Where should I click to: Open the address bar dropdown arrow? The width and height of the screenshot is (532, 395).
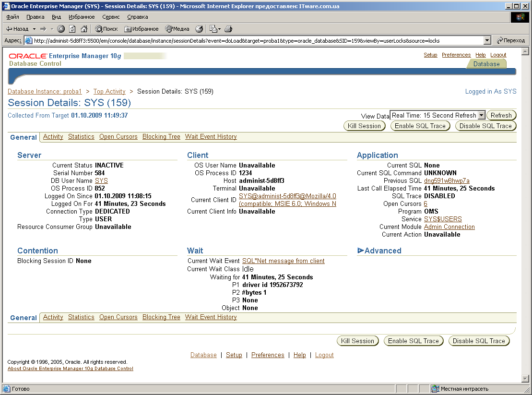click(487, 40)
